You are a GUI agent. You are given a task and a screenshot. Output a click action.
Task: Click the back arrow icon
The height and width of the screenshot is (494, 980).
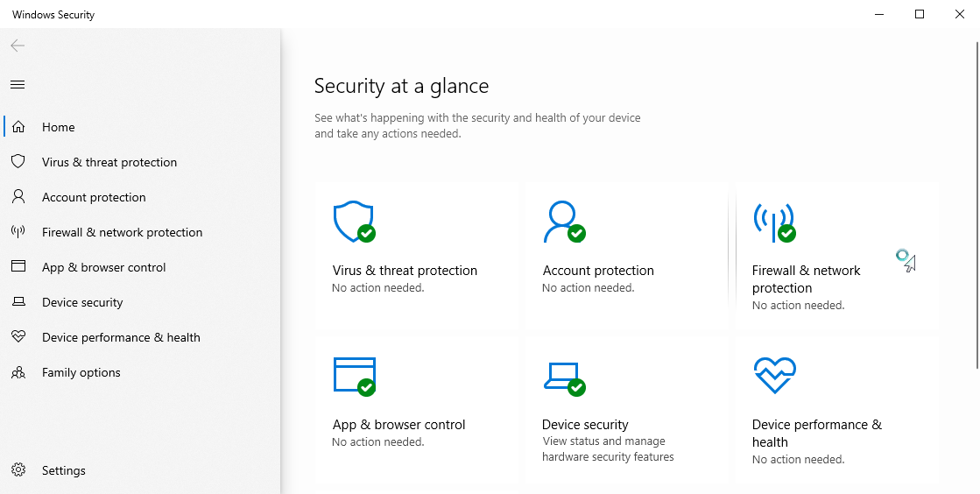click(x=18, y=45)
